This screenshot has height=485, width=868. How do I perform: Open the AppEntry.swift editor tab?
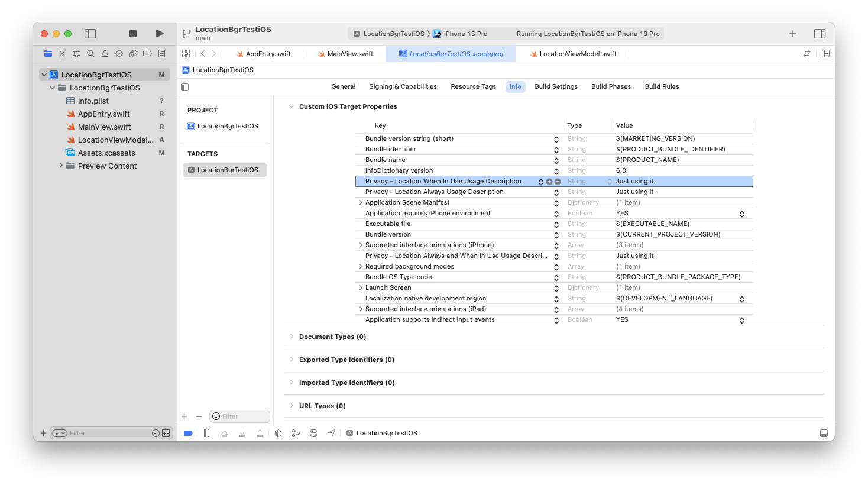pos(263,54)
